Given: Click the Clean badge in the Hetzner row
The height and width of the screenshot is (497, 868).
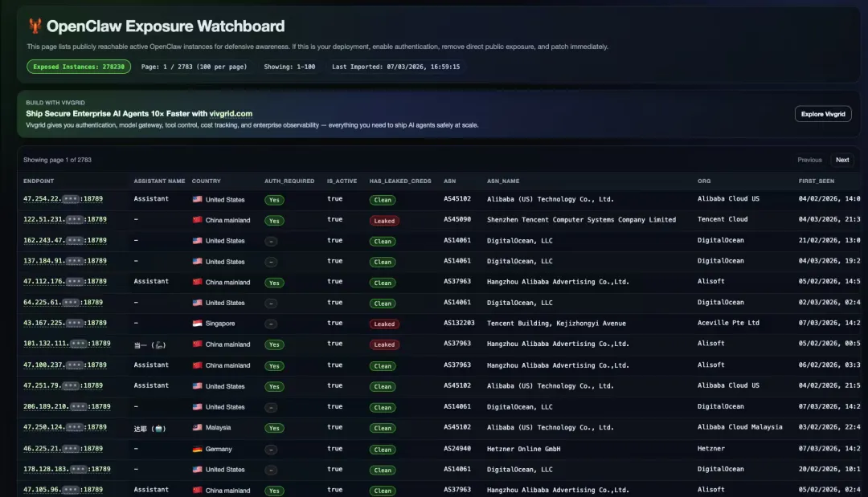Looking at the screenshot, I should pyautogui.click(x=383, y=450).
